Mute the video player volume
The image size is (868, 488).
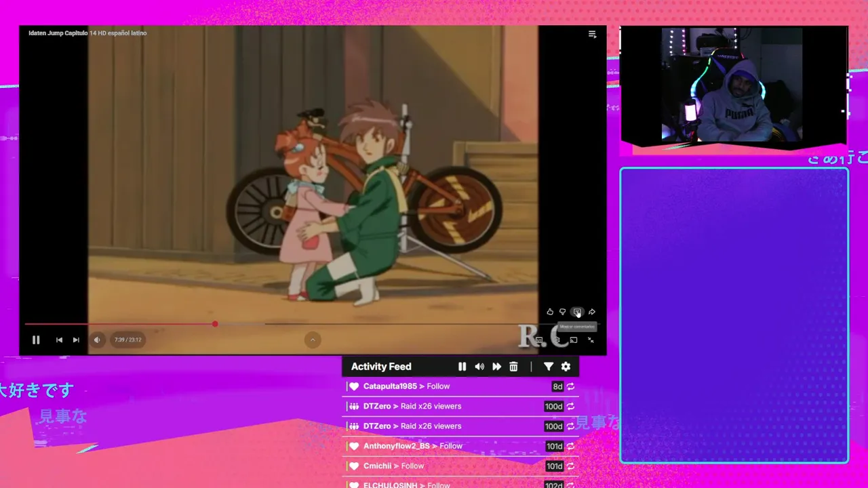[x=97, y=340]
